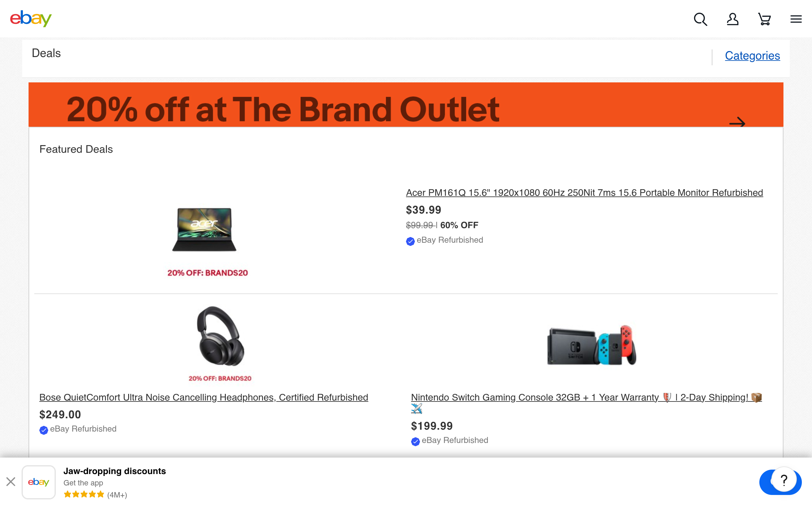Open the Categories link

click(752, 56)
